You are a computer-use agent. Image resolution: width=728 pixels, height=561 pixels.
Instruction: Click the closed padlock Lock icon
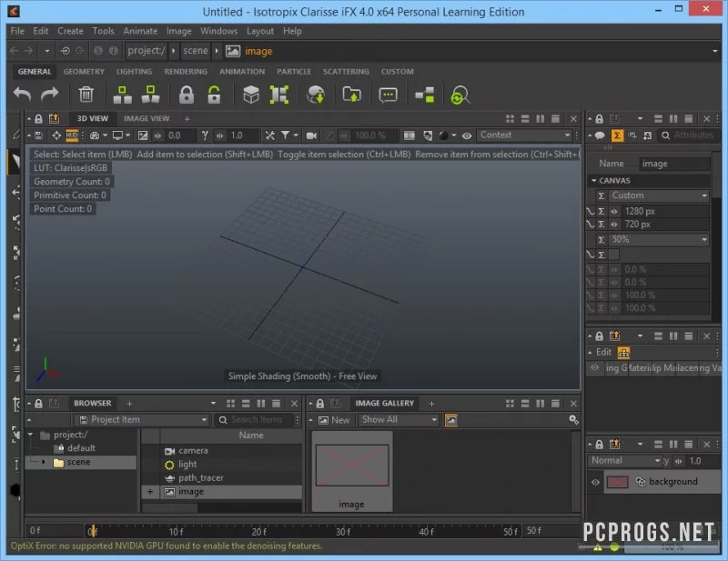(x=187, y=95)
